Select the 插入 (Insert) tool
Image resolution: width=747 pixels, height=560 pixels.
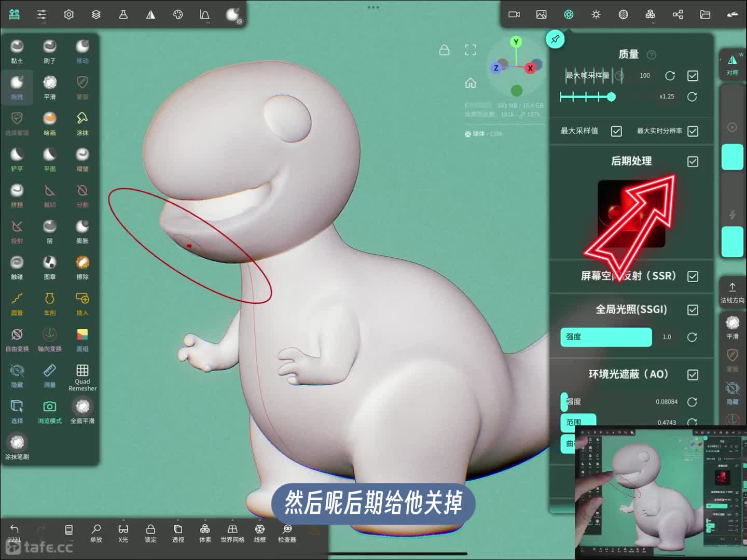[x=82, y=303]
